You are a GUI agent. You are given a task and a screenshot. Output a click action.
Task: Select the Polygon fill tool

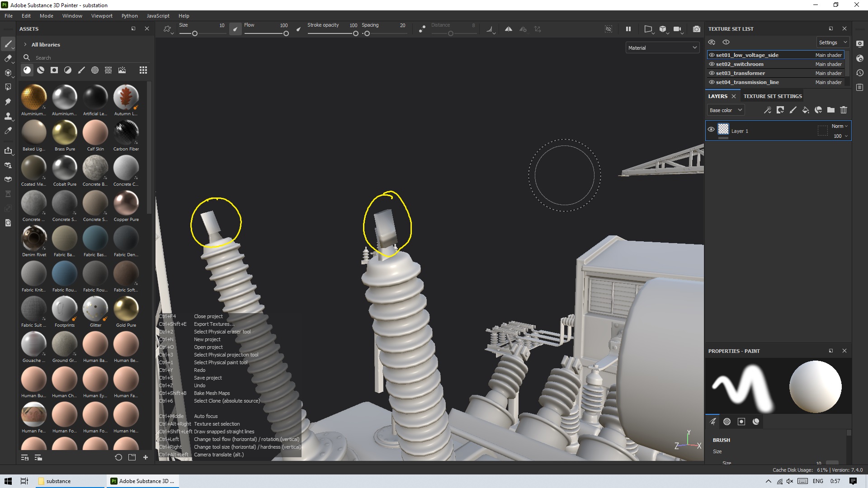tap(8, 87)
